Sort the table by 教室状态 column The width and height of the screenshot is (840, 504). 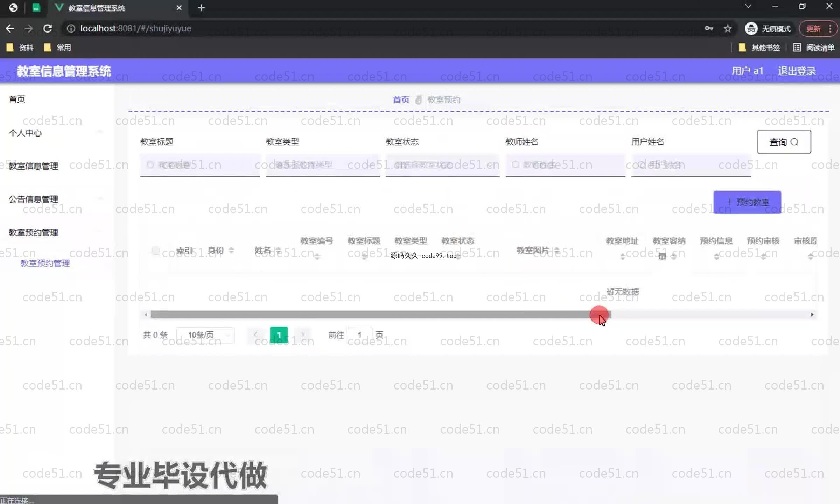(x=458, y=257)
